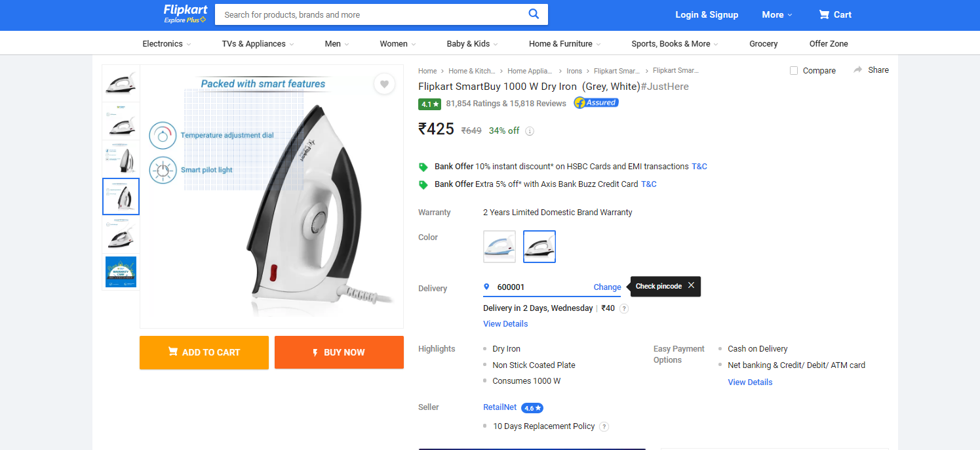980x450 pixels.
Task: Open the Offer Zone menu item
Action: (x=829, y=44)
